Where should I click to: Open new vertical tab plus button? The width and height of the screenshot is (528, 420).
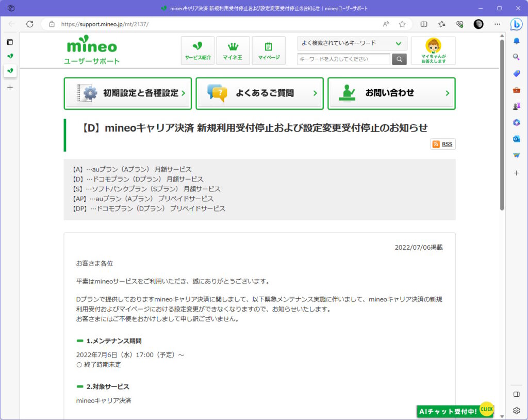[10, 87]
